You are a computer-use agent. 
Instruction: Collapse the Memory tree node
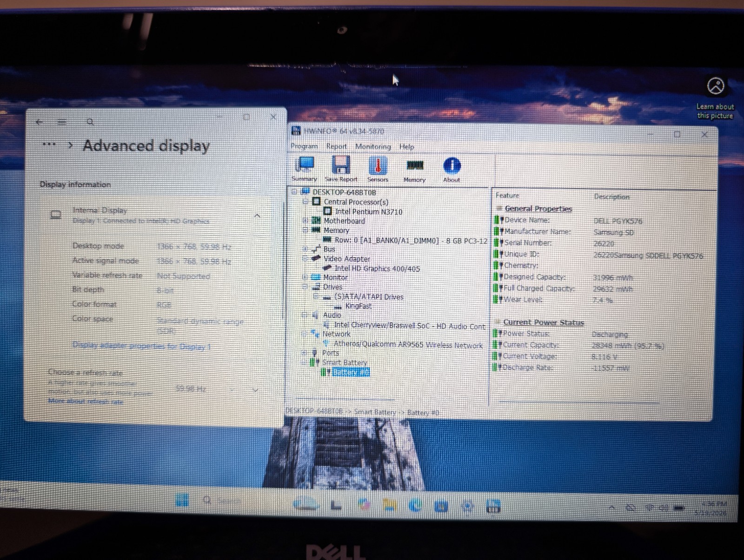pos(306,230)
